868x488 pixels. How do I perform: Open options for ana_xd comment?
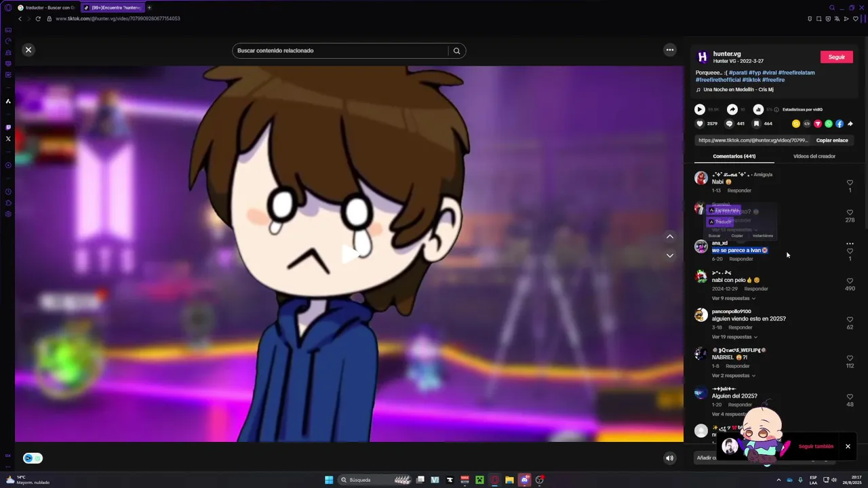point(850,243)
